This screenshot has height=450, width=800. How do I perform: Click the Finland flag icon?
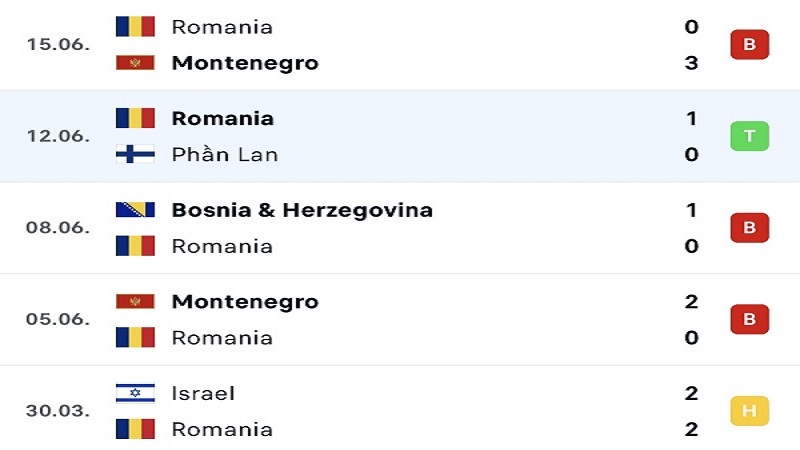[x=135, y=154]
